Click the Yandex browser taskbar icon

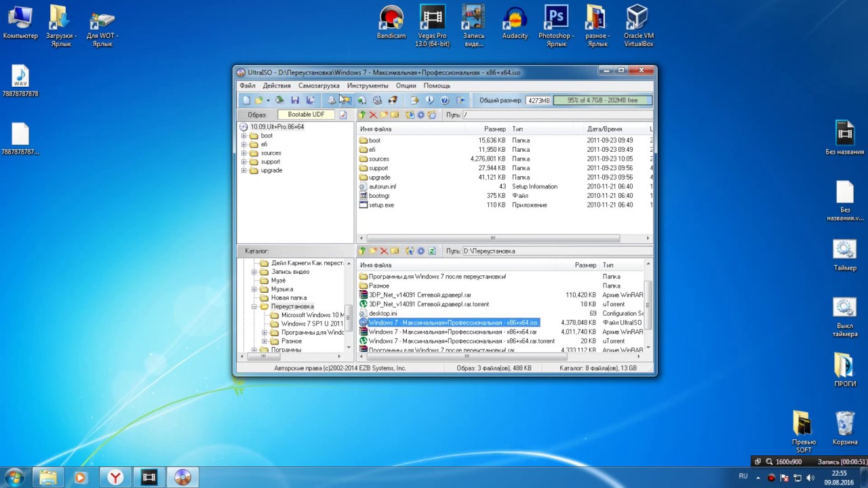(x=116, y=477)
